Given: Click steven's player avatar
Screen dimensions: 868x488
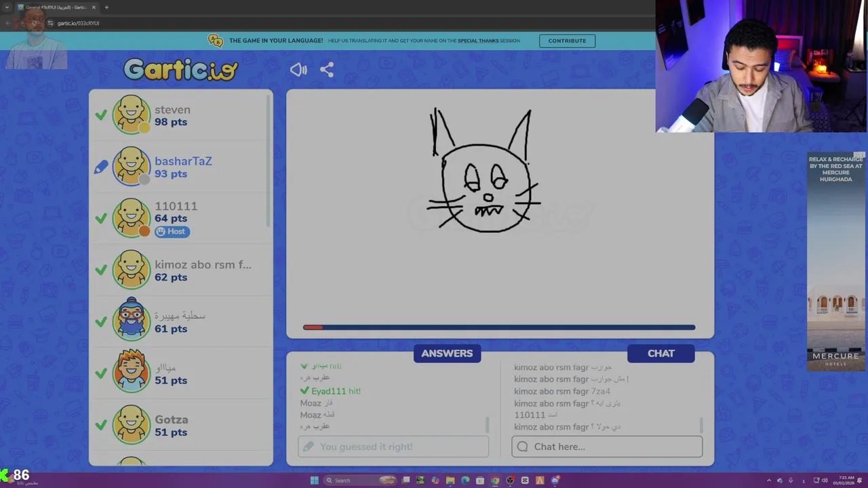Looking at the screenshot, I should 131,115.
